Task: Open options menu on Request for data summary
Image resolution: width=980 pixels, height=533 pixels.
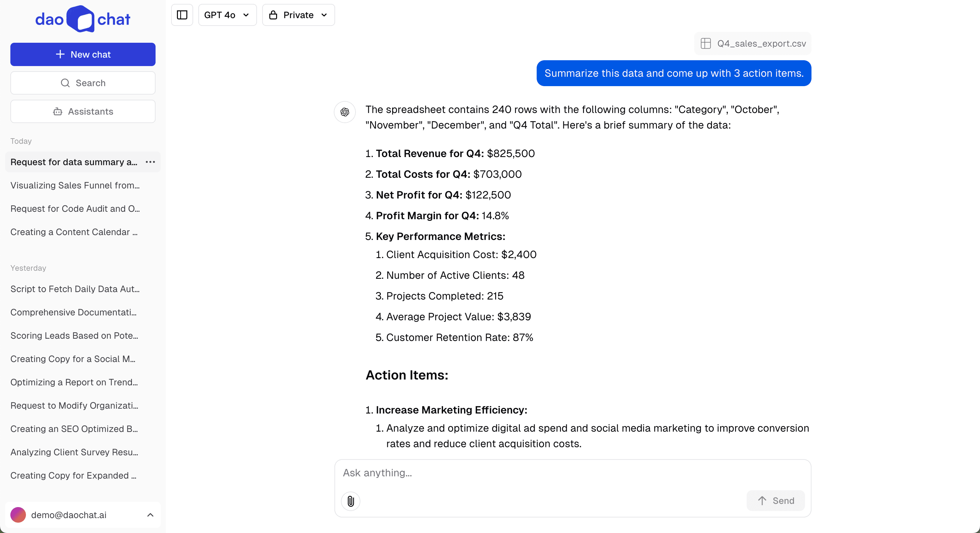Action: point(150,162)
